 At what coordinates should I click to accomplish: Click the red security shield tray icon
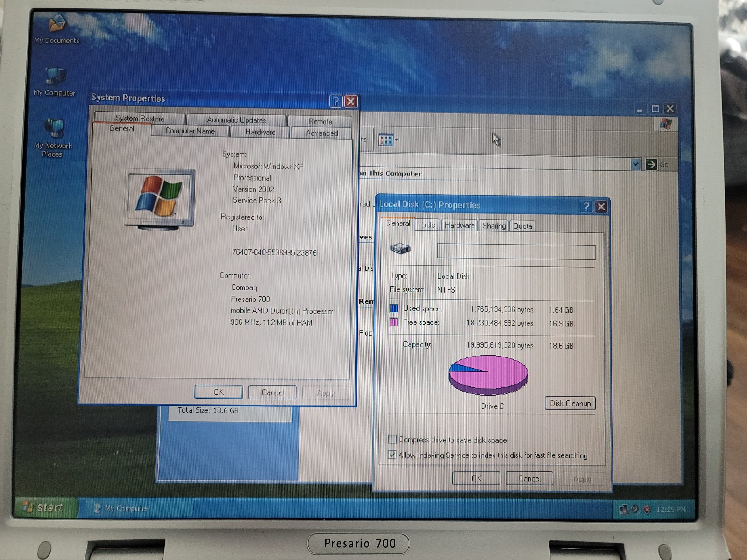click(x=647, y=510)
